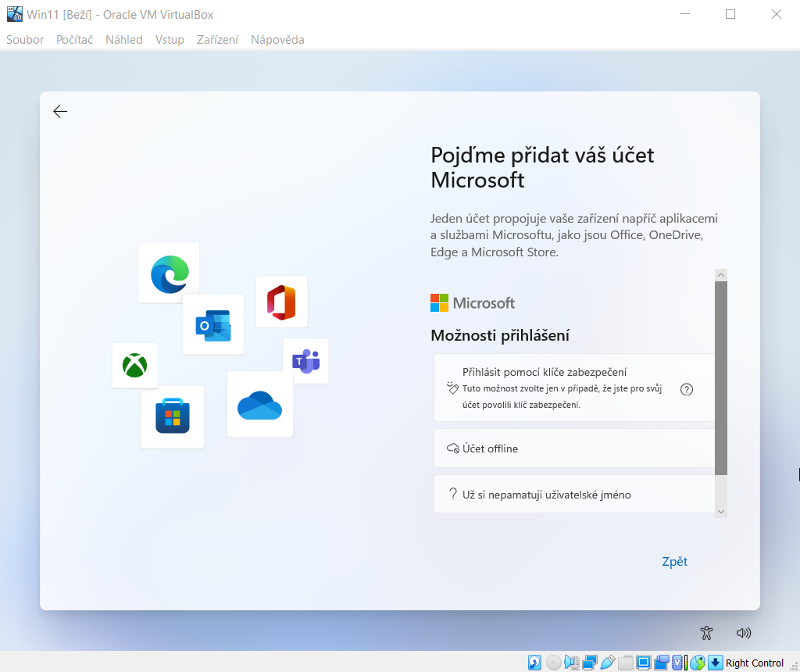
Task: Click VirtualBox hard disk status icon
Action: (534, 663)
